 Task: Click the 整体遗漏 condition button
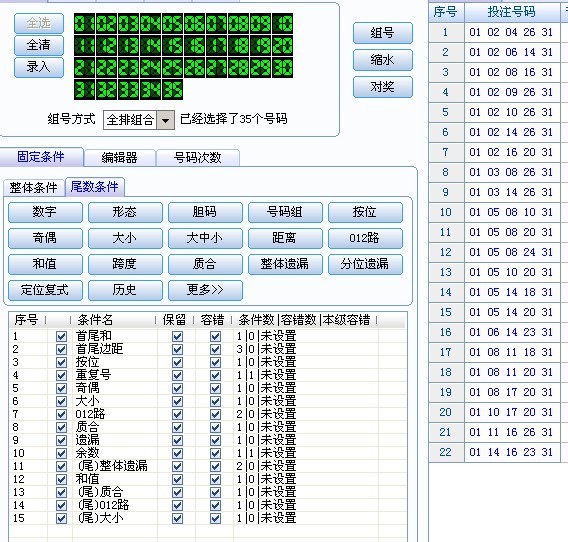285,264
